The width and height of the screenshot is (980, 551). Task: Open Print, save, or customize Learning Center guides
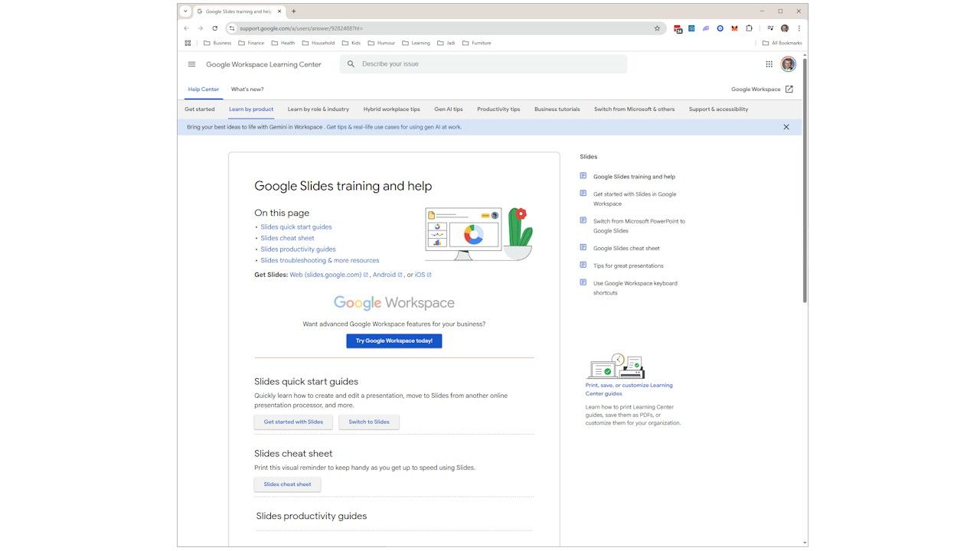(629, 390)
